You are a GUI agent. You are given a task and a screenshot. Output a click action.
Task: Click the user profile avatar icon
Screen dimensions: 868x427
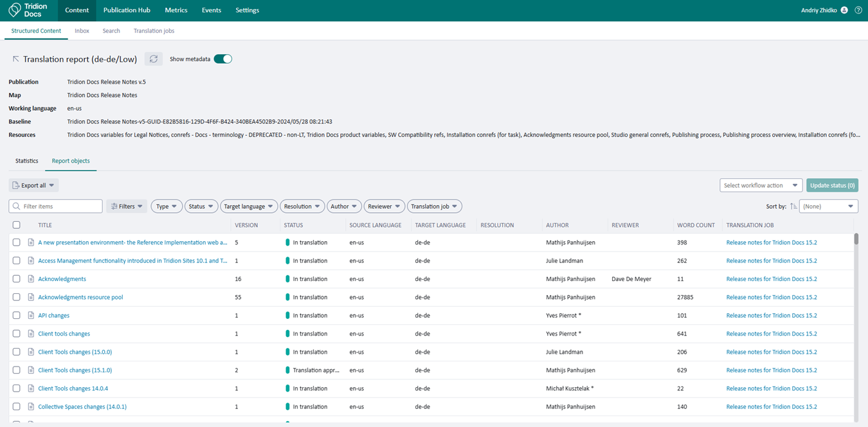click(x=844, y=10)
